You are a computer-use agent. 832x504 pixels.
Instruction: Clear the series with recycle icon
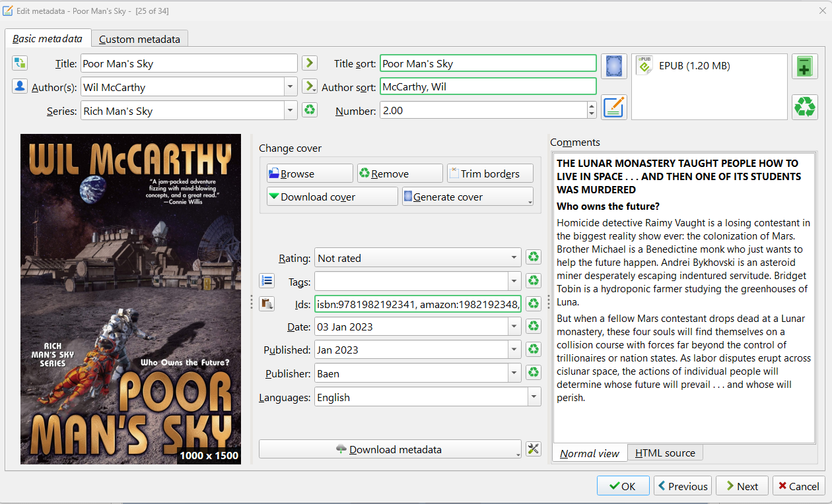pos(309,110)
